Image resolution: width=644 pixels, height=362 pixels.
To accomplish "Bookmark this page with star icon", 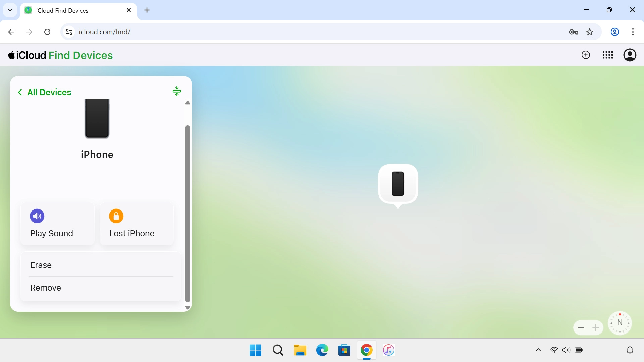I will (590, 32).
